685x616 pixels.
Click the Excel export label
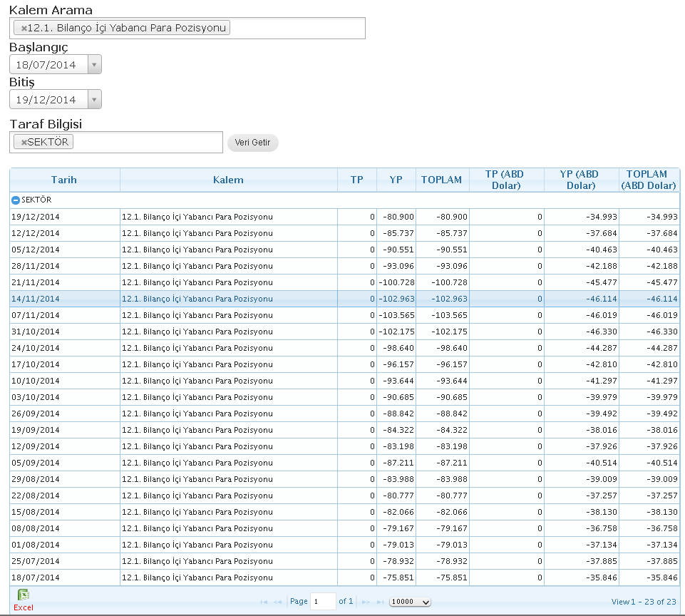[23, 607]
